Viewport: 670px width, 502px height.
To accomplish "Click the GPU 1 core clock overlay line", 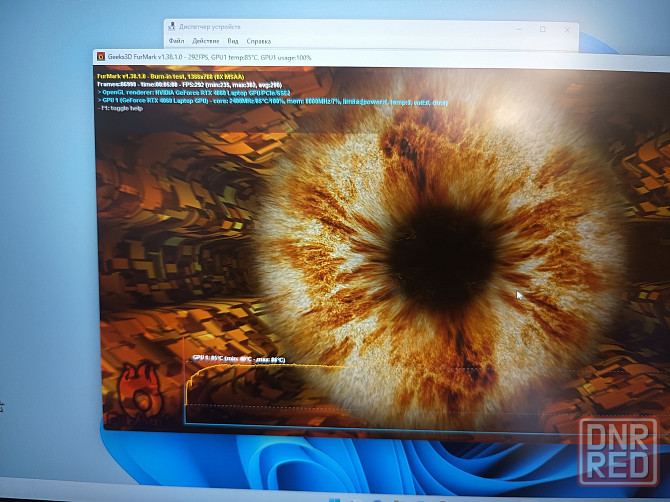I will coord(272,102).
